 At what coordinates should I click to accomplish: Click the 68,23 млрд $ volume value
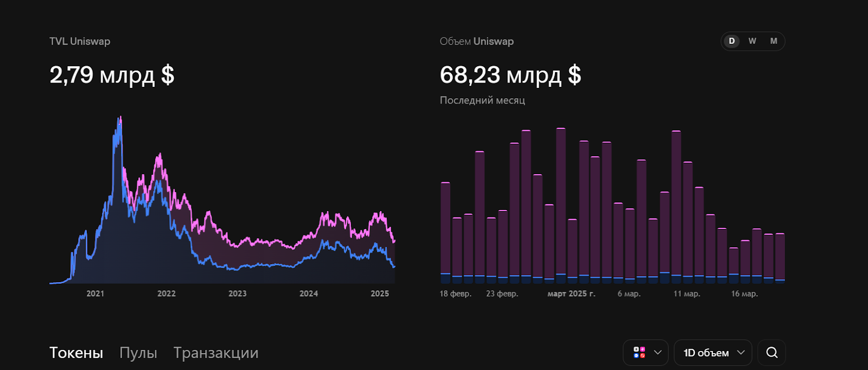point(510,75)
